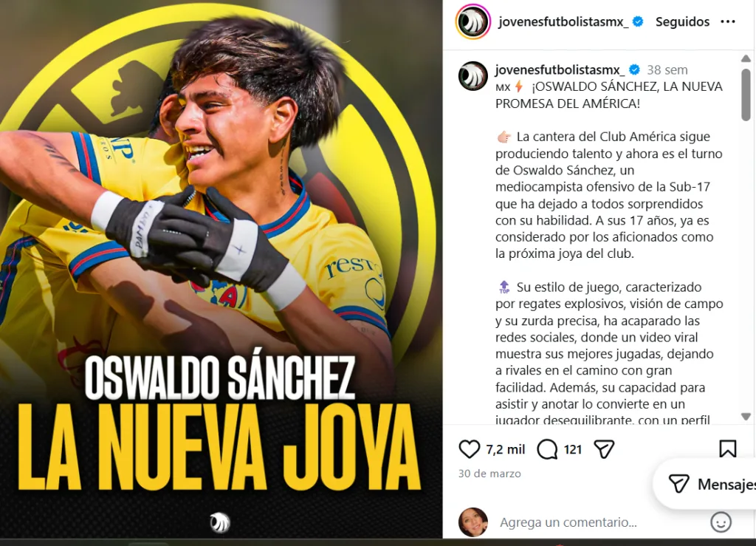This screenshot has width=756, height=546.
Task: Click the caption scrollbar thumb
Action: pos(746,95)
